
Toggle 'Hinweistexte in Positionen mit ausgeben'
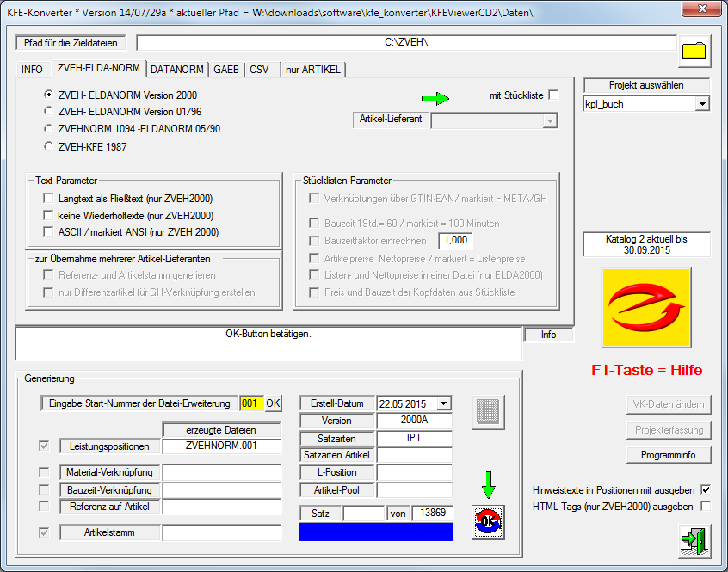click(x=706, y=489)
